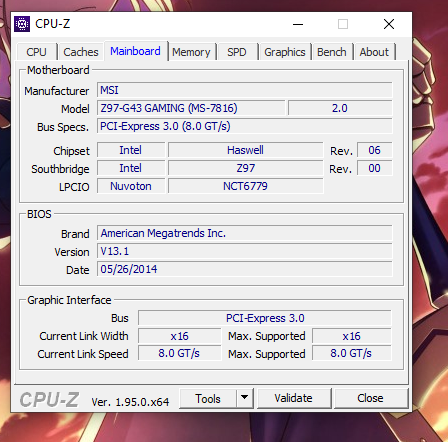Screen dimensions: 448x442
Task: Select the Mainboard tab
Action: click(135, 51)
